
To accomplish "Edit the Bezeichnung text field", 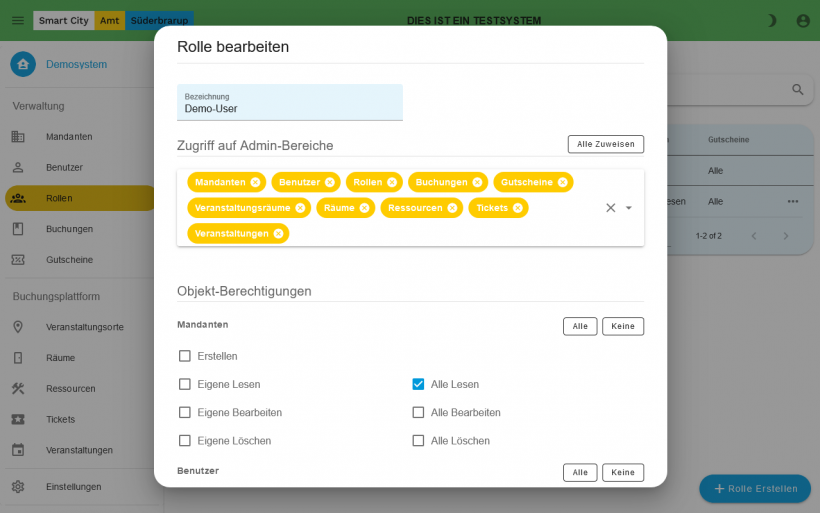I will click(290, 108).
